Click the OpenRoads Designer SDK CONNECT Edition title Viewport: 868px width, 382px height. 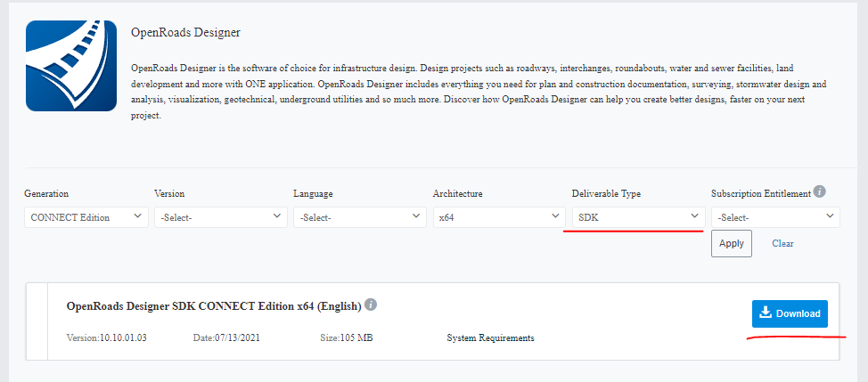pos(214,306)
